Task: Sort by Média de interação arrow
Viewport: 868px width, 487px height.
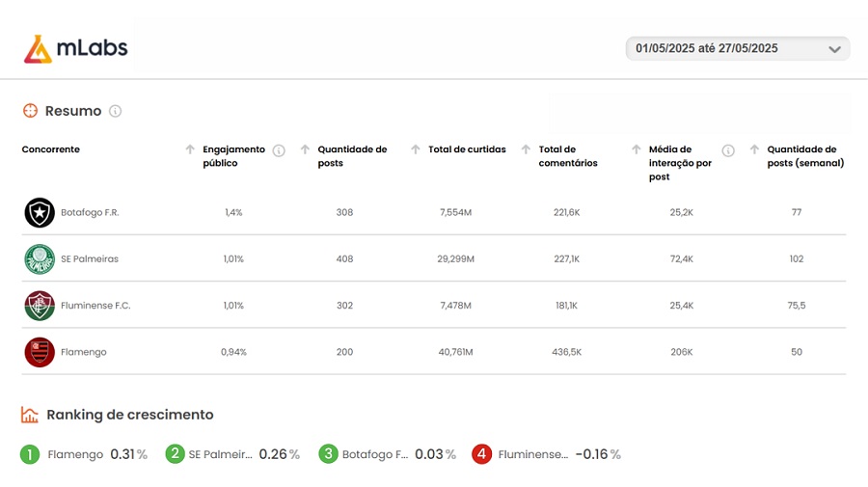Action: [x=637, y=149]
